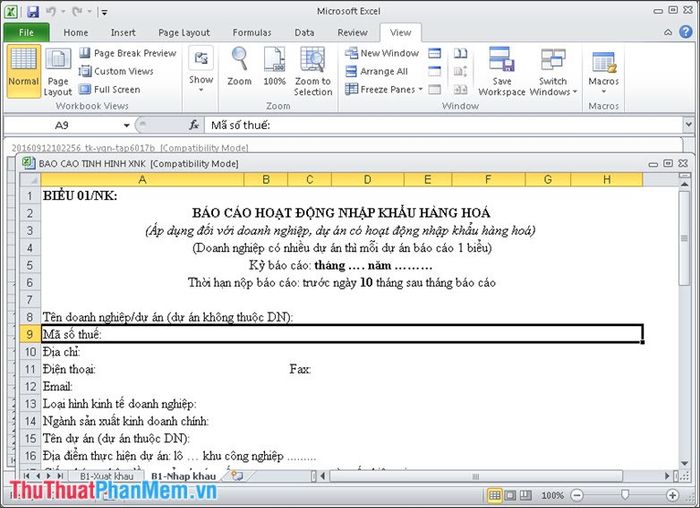Image resolution: width=700 pixels, height=508 pixels.
Task: Click Zoom to Selection
Action: 313,72
